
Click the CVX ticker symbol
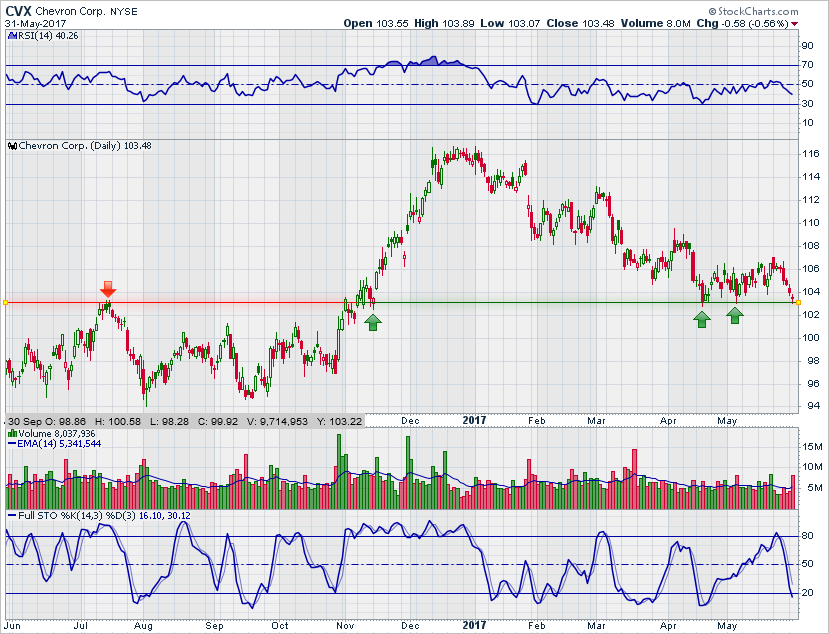(x=19, y=11)
